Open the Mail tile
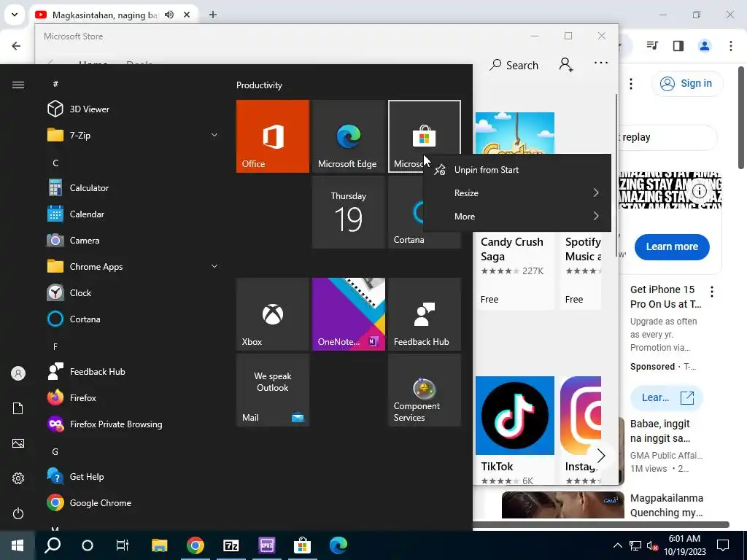Screen dimensions: 747x560 pos(273,390)
